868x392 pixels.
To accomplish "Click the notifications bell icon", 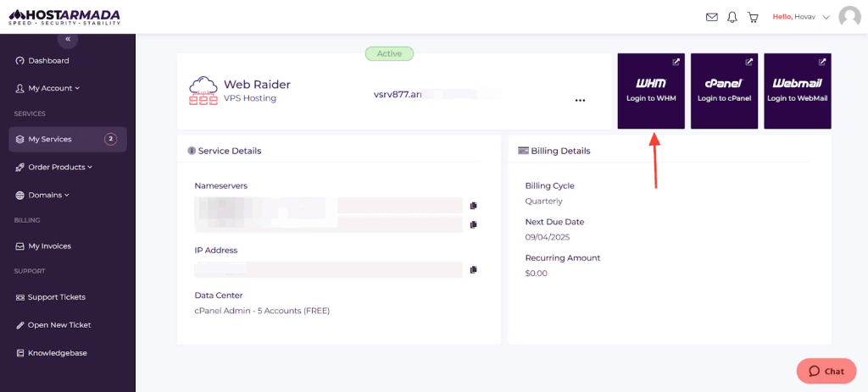I will [x=732, y=17].
